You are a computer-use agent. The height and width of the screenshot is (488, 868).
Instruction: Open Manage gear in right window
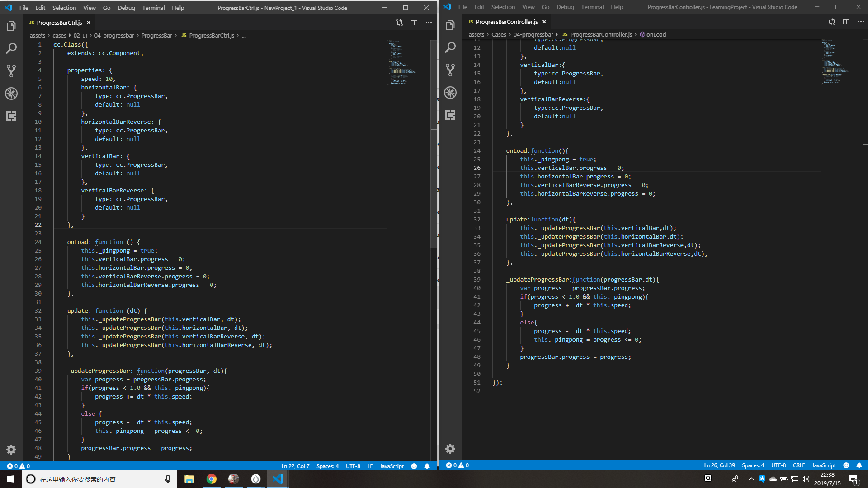coord(450,448)
